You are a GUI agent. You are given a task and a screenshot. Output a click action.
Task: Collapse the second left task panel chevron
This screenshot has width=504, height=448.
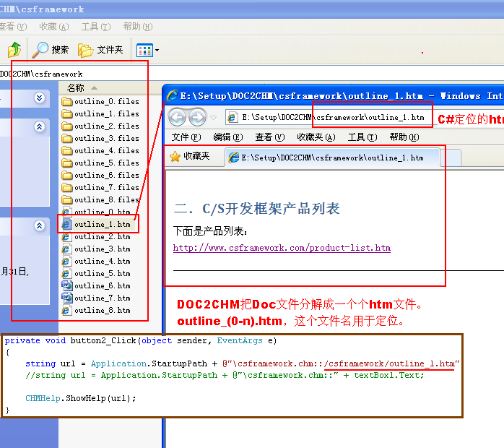(40, 126)
